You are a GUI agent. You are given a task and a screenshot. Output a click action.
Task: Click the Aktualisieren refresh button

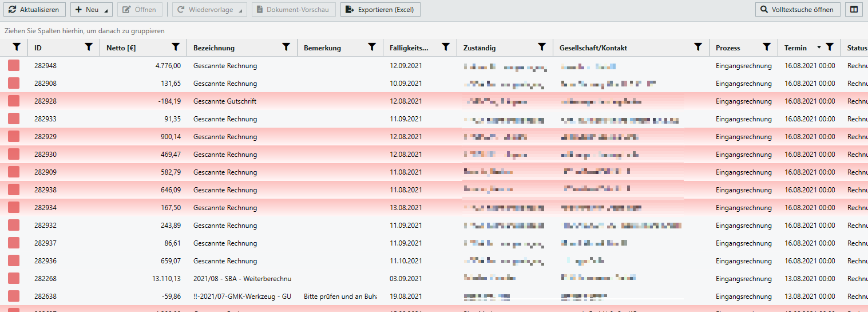(33, 10)
